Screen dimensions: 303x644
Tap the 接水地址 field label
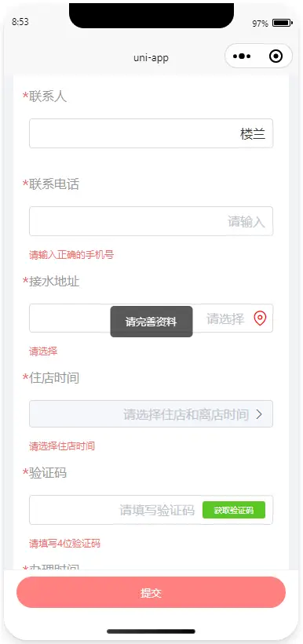coord(54,282)
